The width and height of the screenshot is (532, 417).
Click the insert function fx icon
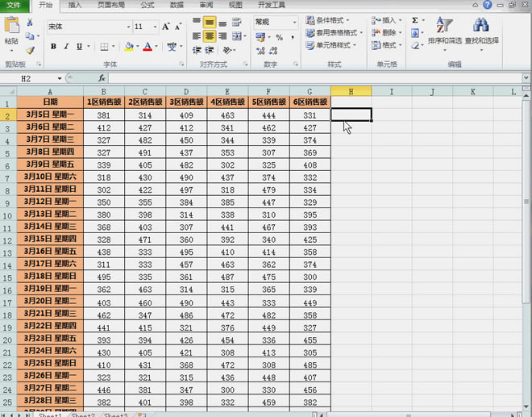(x=102, y=78)
